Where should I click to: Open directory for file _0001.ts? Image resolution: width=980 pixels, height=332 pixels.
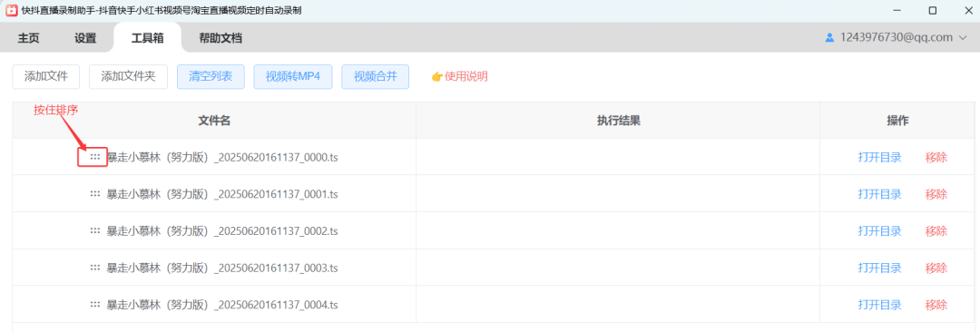coord(879,194)
